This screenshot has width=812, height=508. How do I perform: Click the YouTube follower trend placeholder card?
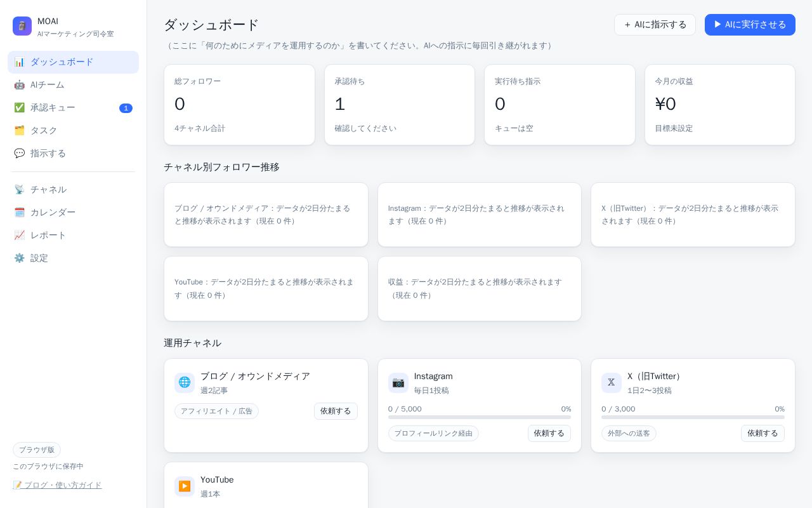[266, 289]
